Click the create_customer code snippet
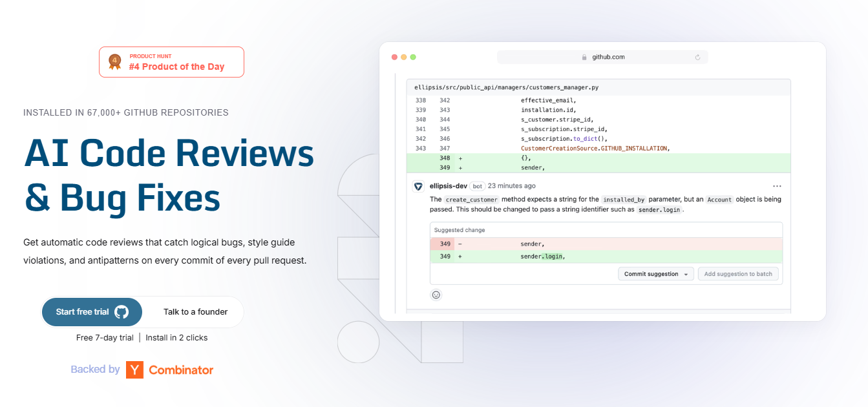This screenshot has height=407, width=868. (x=471, y=200)
